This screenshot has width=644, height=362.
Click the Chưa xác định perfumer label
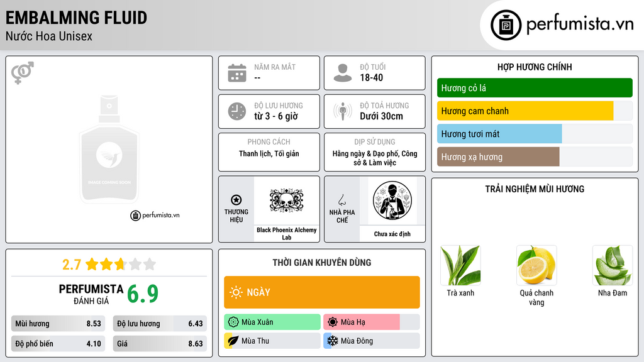tap(392, 234)
